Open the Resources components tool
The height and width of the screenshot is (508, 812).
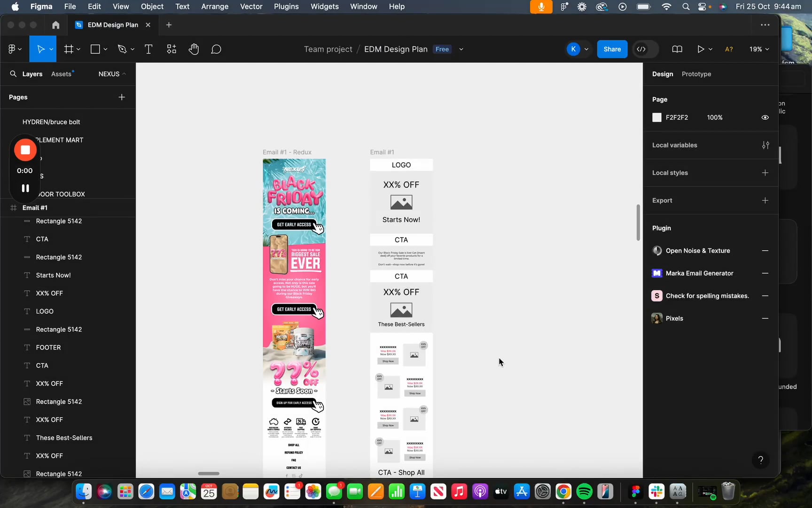pos(172,49)
